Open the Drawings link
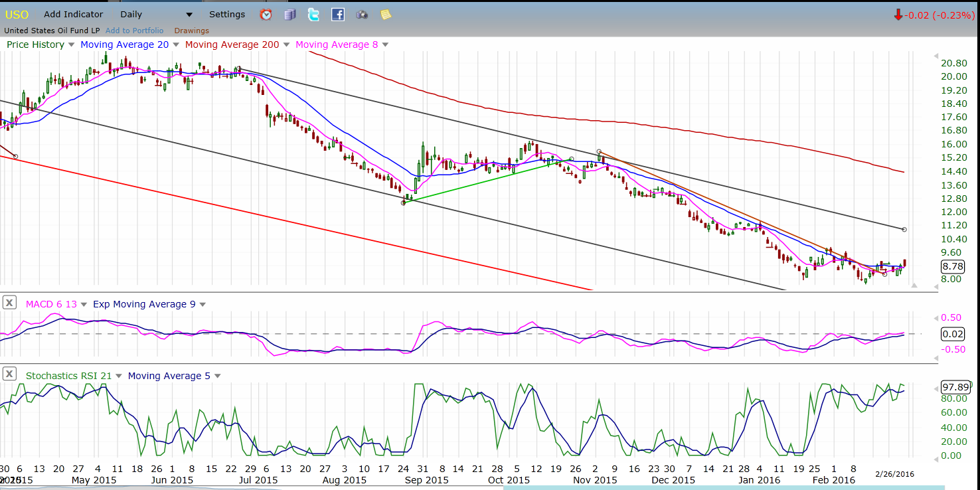 (x=192, y=31)
